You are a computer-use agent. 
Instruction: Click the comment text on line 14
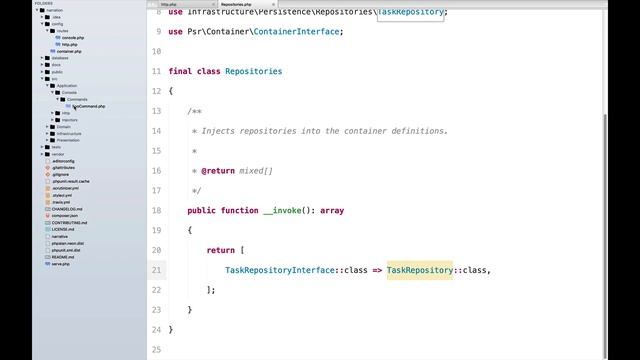(x=324, y=131)
